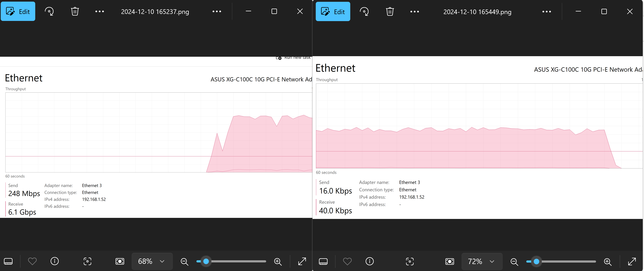Toggle filmstrip in left window

pos(8,262)
